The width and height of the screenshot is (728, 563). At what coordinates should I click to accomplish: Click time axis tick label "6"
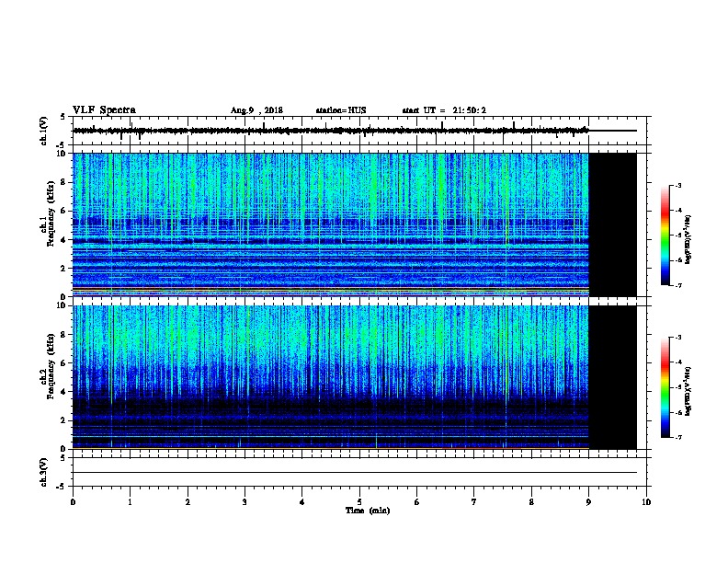point(417,502)
